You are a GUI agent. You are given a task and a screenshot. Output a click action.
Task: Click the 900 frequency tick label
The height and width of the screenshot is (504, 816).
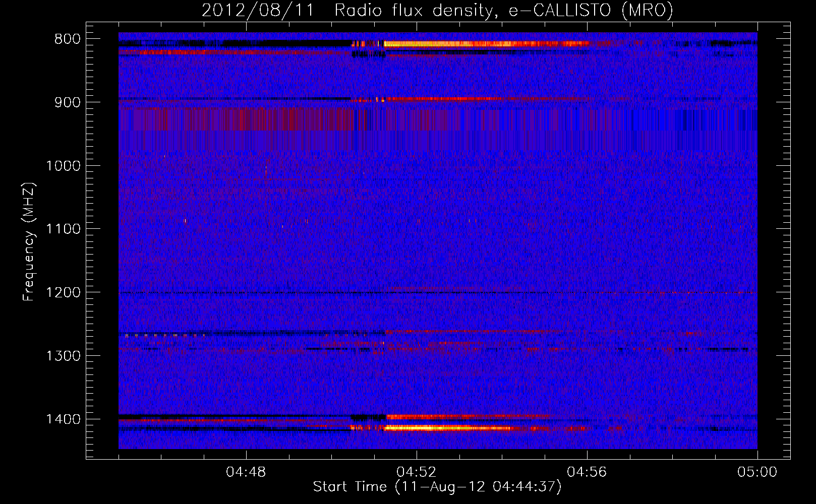click(x=68, y=102)
